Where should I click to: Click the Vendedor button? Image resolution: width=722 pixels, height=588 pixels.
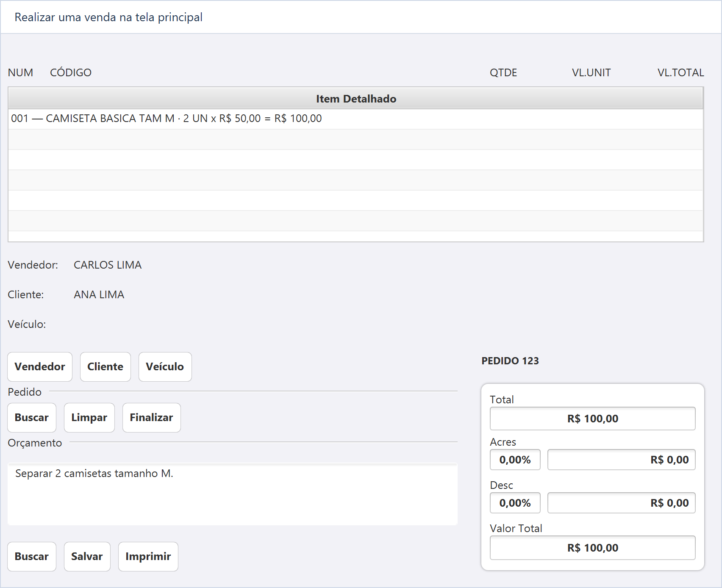pyautogui.click(x=40, y=367)
